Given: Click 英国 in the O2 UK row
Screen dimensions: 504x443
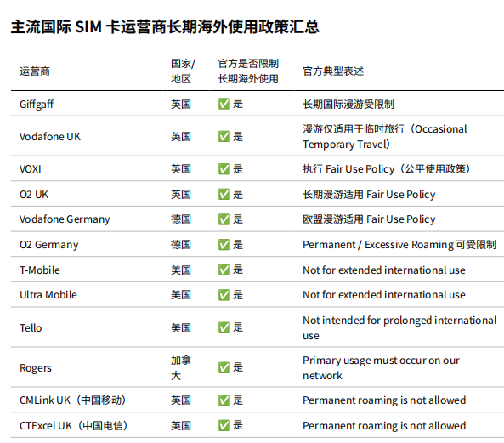Looking at the screenshot, I should pyautogui.click(x=181, y=195).
